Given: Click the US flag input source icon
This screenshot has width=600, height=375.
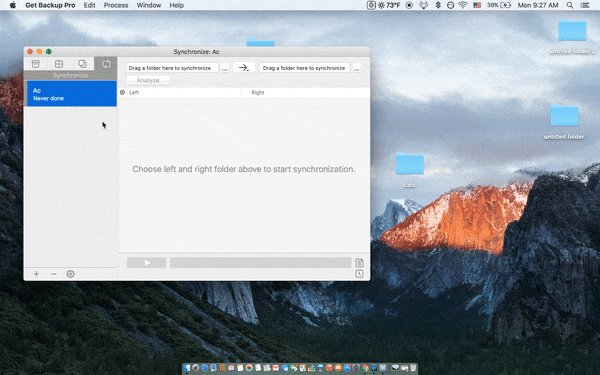Looking at the screenshot, I should [477, 5].
